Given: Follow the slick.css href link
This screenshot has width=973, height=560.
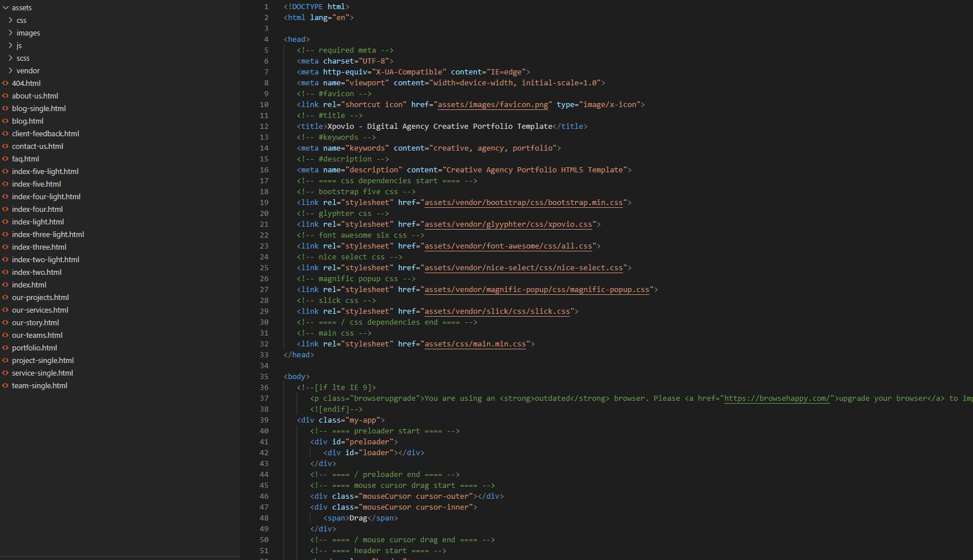Looking at the screenshot, I should 497,311.
